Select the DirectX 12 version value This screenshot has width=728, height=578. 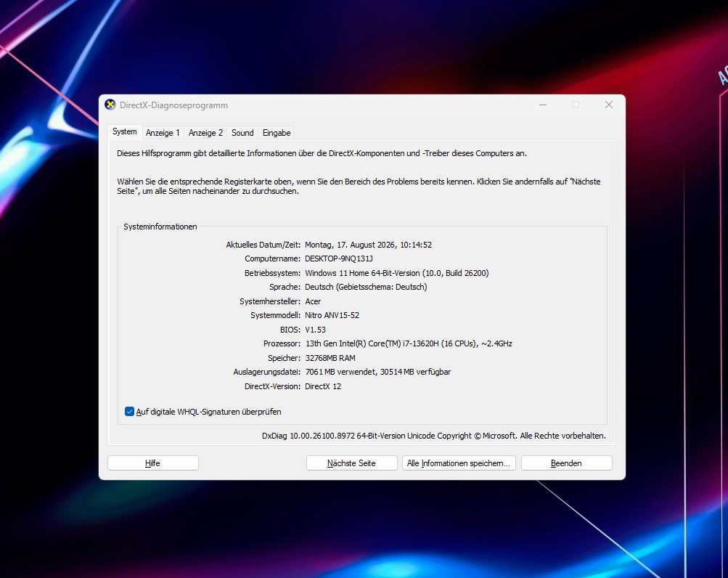(x=323, y=386)
